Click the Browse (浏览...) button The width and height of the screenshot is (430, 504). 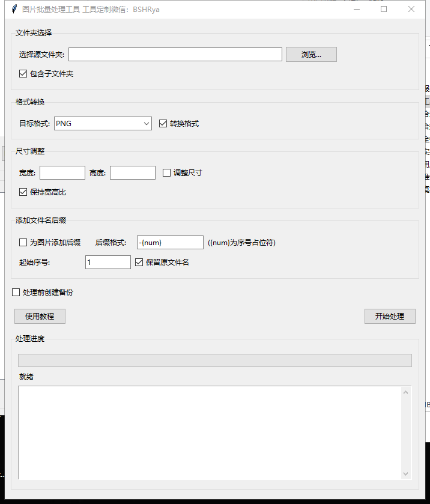tap(311, 55)
